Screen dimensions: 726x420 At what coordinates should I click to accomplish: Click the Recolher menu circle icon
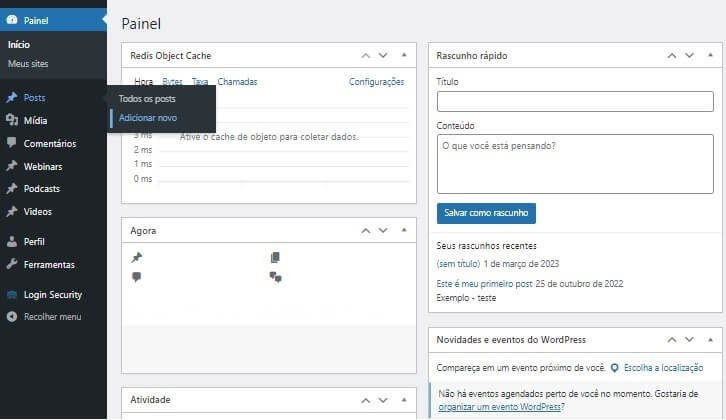[12, 316]
